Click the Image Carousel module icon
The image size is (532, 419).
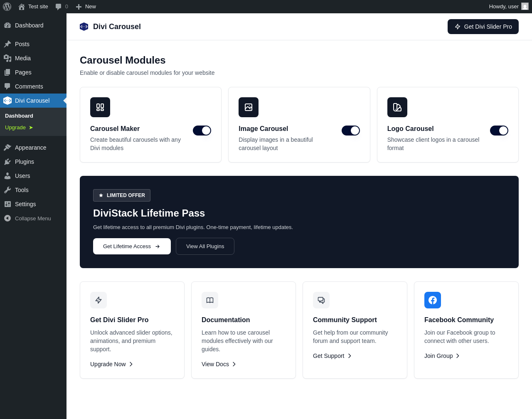[x=249, y=107]
